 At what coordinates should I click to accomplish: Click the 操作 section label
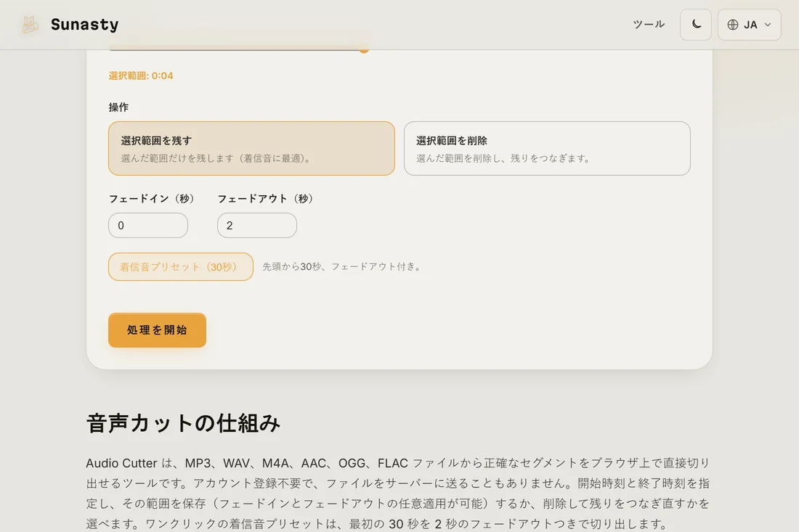(118, 107)
